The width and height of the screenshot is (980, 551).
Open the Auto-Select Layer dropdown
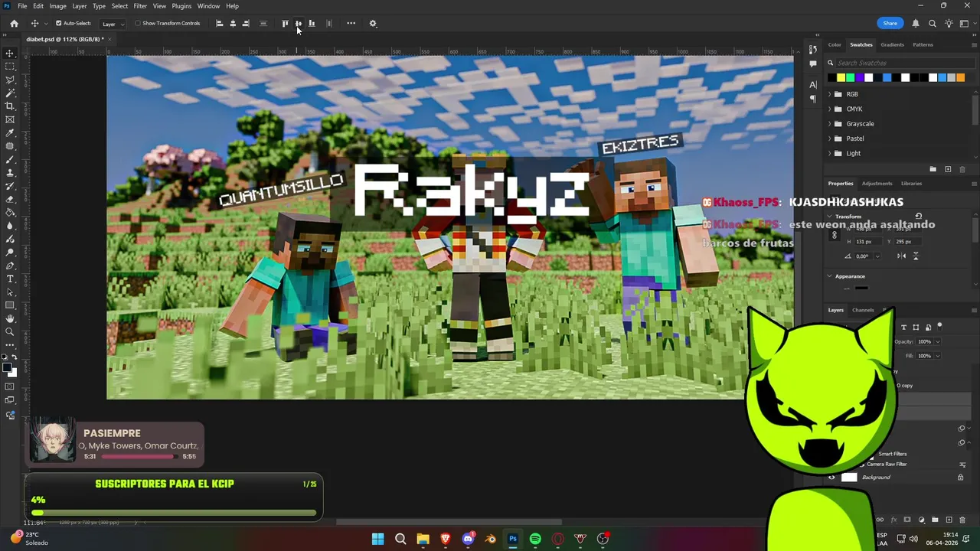113,24
